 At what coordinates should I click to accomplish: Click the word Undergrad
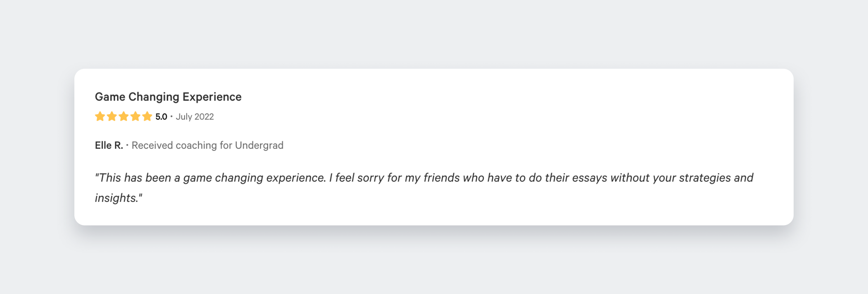[259, 145]
